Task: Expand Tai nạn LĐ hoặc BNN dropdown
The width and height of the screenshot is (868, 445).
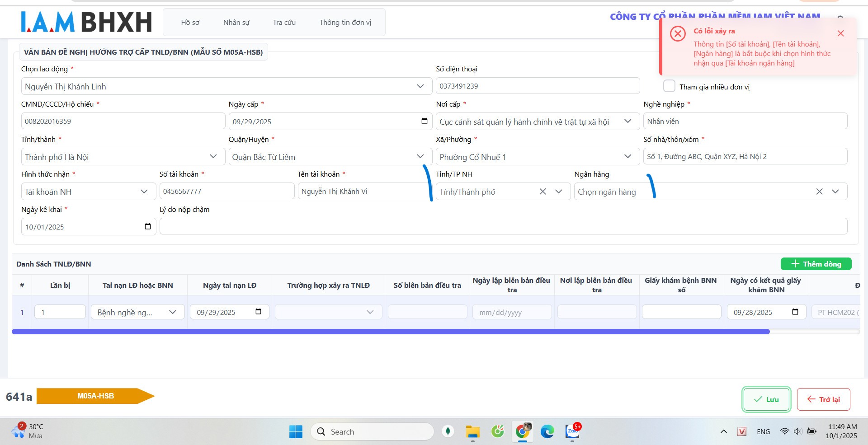Action: pyautogui.click(x=172, y=312)
